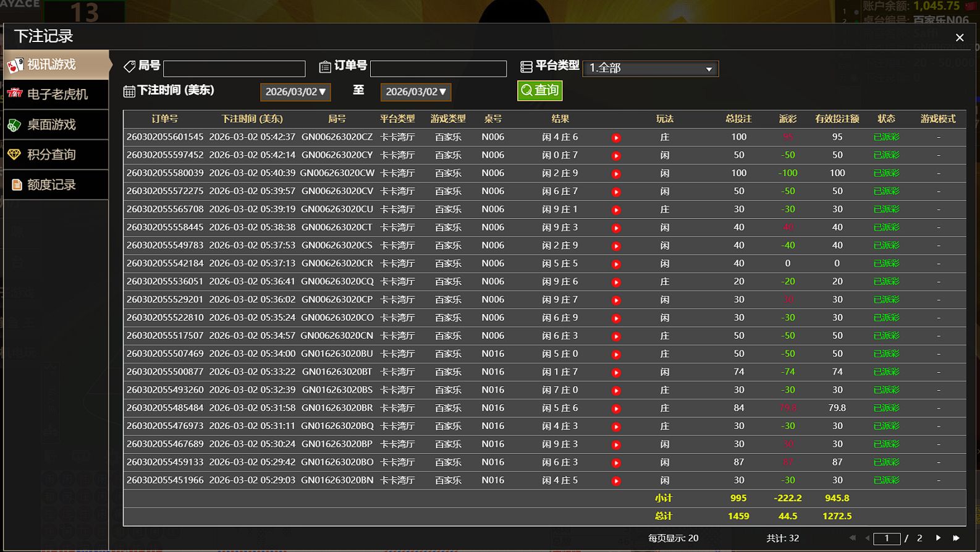Open 积分查询 section
The height and width of the screenshot is (552, 980).
coord(56,155)
